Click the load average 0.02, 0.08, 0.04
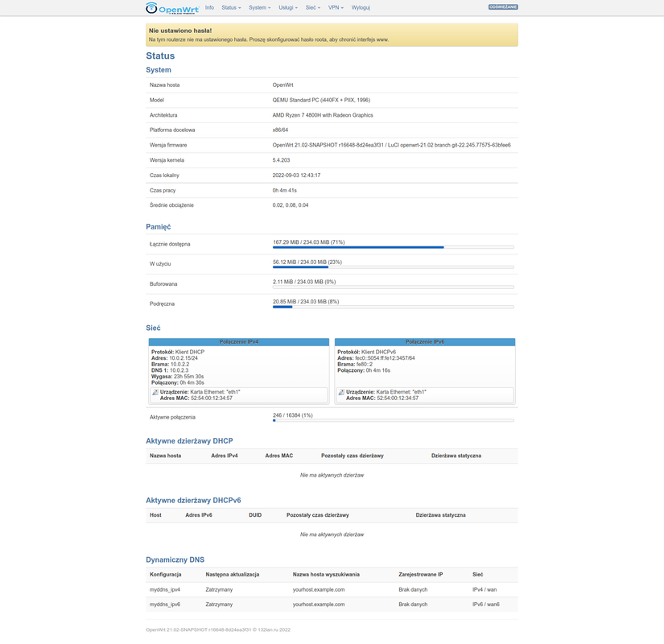The image size is (664, 644). point(291,205)
